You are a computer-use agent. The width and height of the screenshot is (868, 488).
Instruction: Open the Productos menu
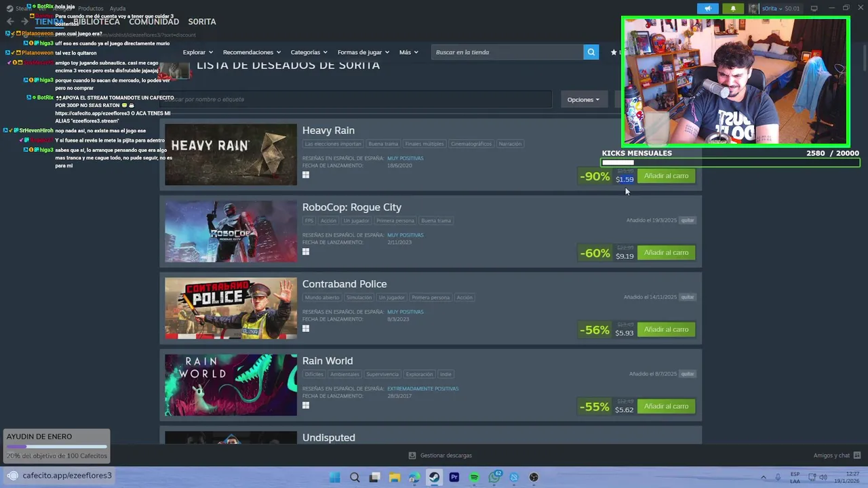[90, 9]
